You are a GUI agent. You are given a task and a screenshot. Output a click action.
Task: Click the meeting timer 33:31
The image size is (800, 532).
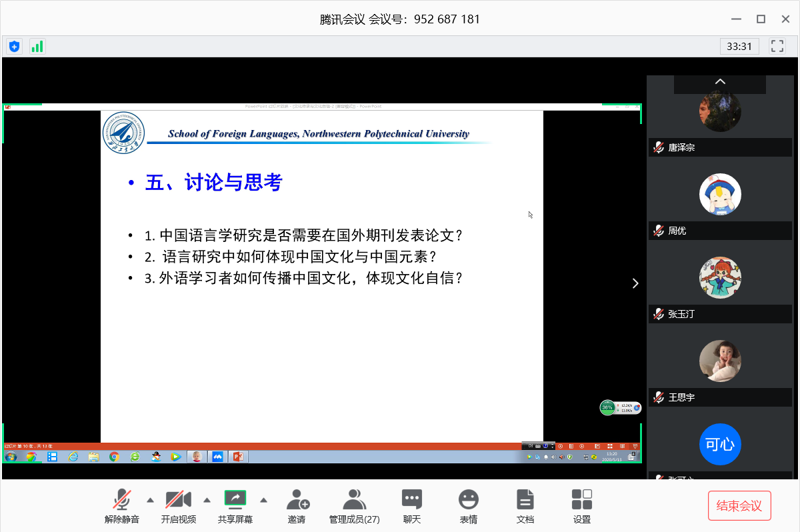point(739,46)
